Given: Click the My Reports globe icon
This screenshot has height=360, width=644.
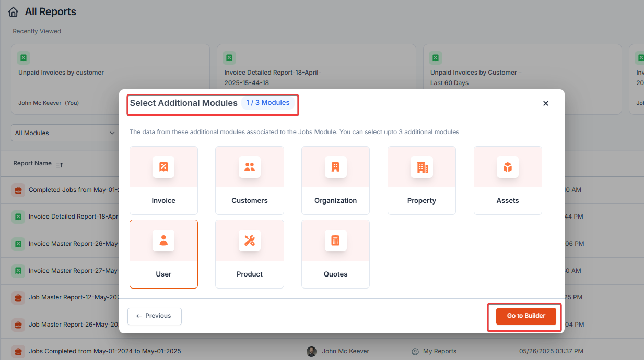Looking at the screenshot, I should (416, 352).
